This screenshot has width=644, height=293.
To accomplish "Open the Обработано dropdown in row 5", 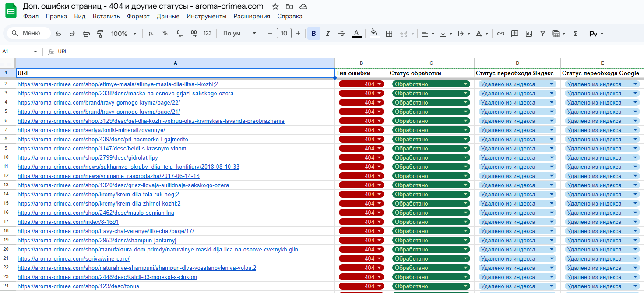I will 431,112.
